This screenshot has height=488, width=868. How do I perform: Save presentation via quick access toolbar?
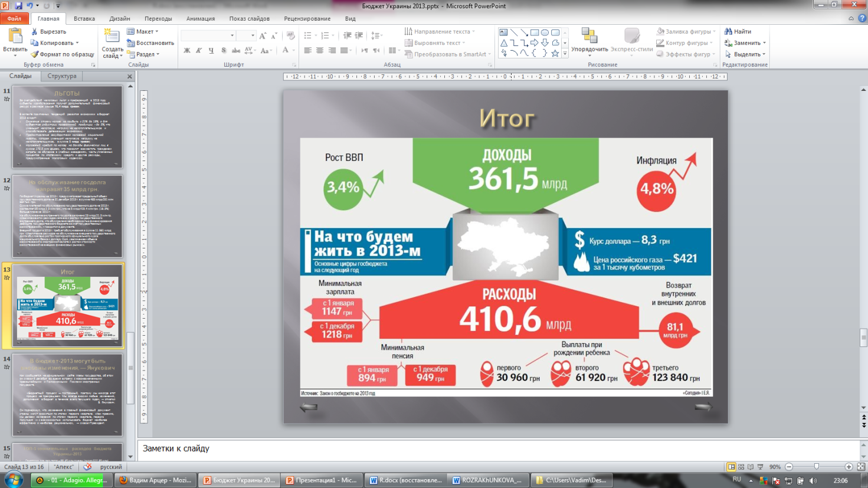pos(18,5)
